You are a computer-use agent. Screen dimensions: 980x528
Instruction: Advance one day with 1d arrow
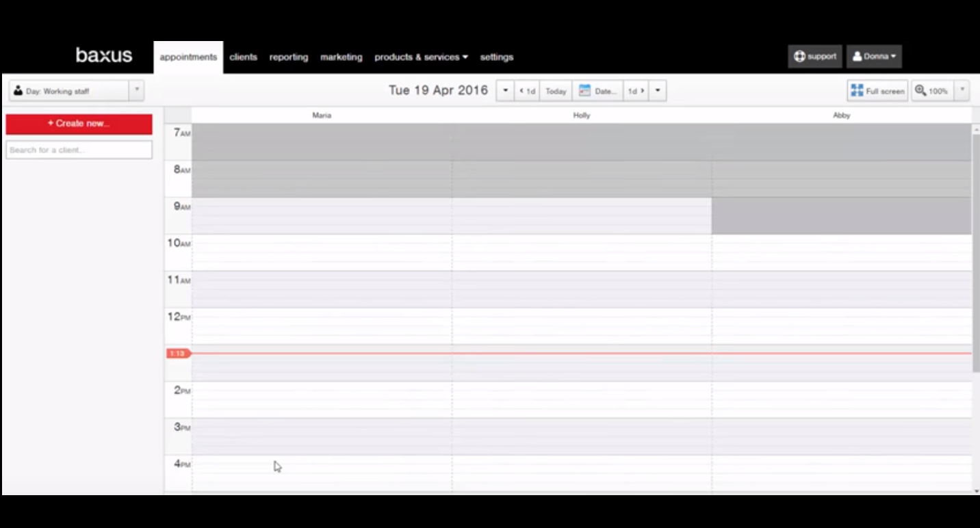click(636, 91)
